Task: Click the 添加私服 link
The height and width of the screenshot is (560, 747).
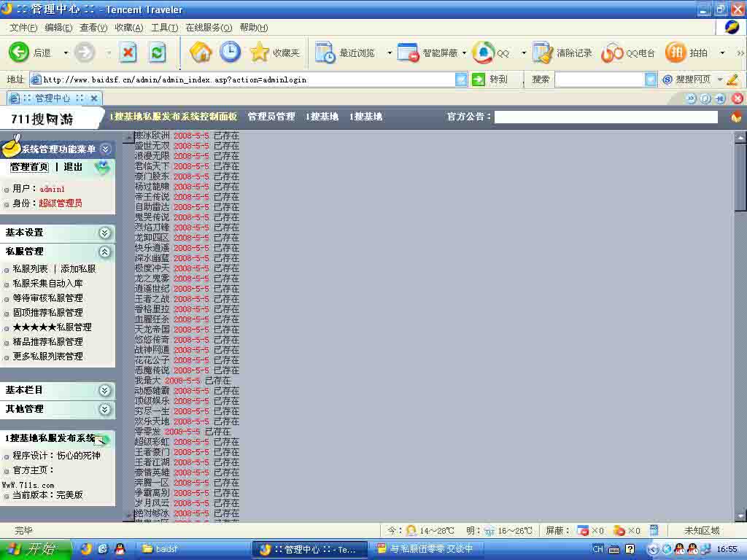Action: point(78,269)
